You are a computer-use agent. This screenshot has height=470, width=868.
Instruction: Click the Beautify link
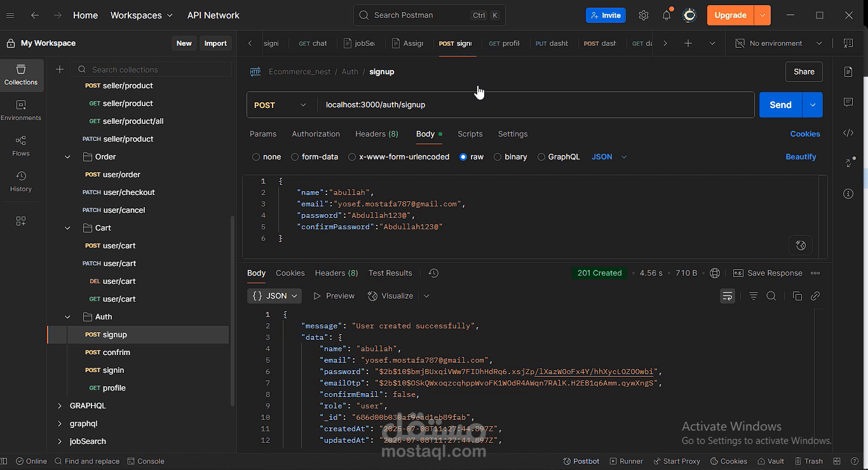pyautogui.click(x=801, y=157)
